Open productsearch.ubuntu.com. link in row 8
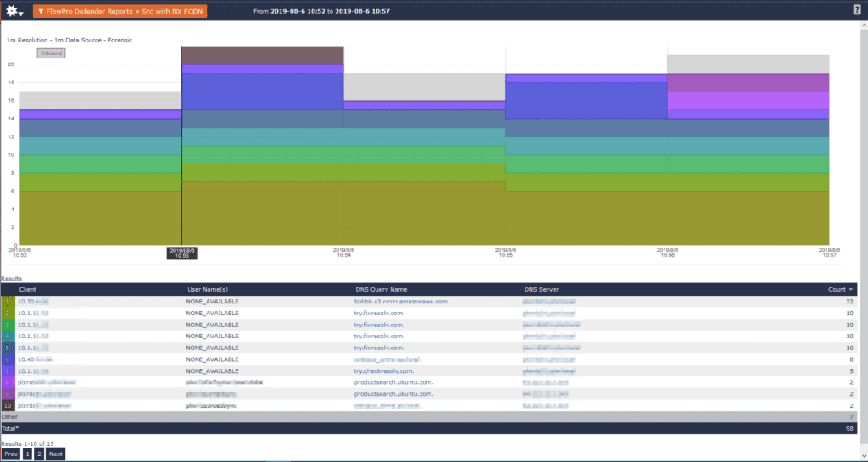 point(393,382)
